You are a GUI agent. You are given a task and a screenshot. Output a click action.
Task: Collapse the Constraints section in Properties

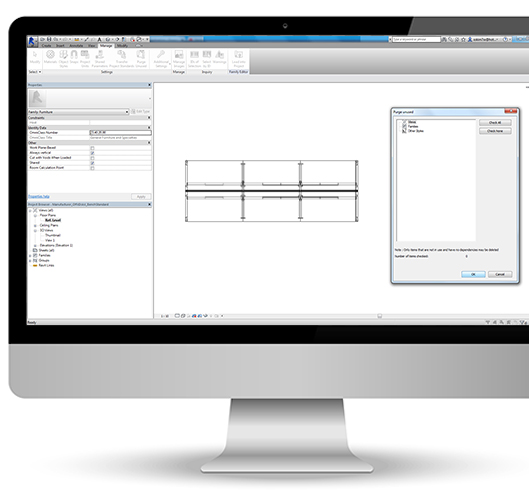pos(149,117)
